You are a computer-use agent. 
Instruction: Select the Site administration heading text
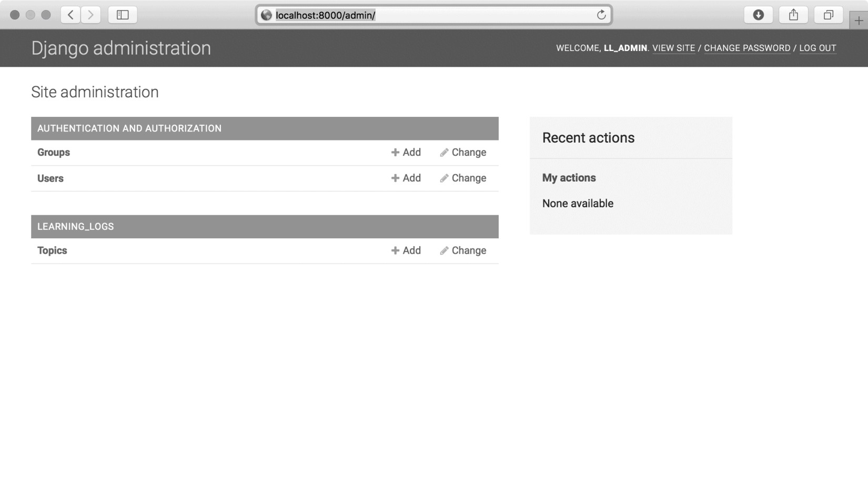pyautogui.click(x=95, y=92)
